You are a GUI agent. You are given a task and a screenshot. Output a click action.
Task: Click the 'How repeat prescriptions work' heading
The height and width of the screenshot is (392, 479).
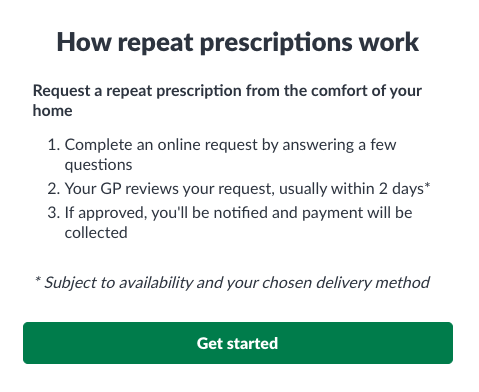[x=238, y=43]
